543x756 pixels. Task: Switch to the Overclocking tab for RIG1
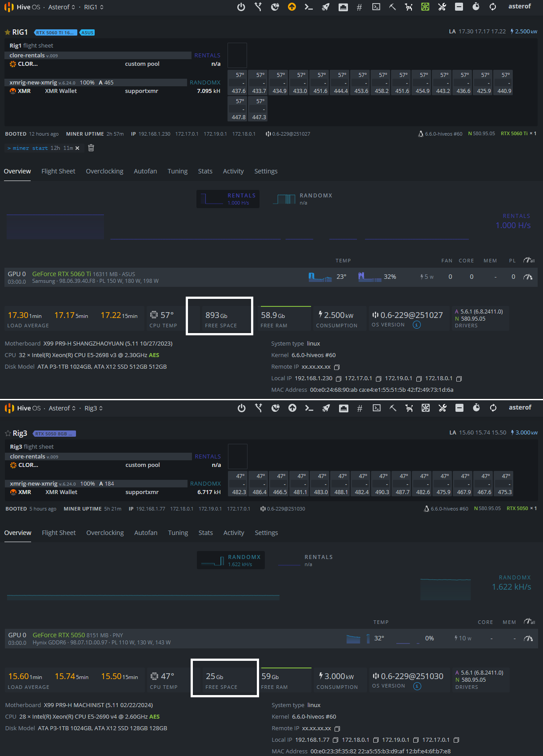(x=104, y=171)
